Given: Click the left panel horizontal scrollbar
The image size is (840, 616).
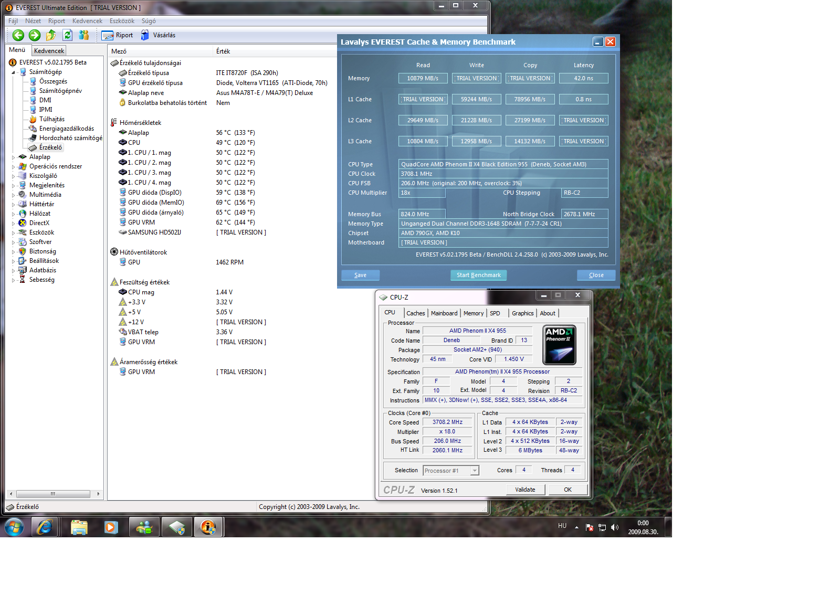Looking at the screenshot, I should (54, 494).
